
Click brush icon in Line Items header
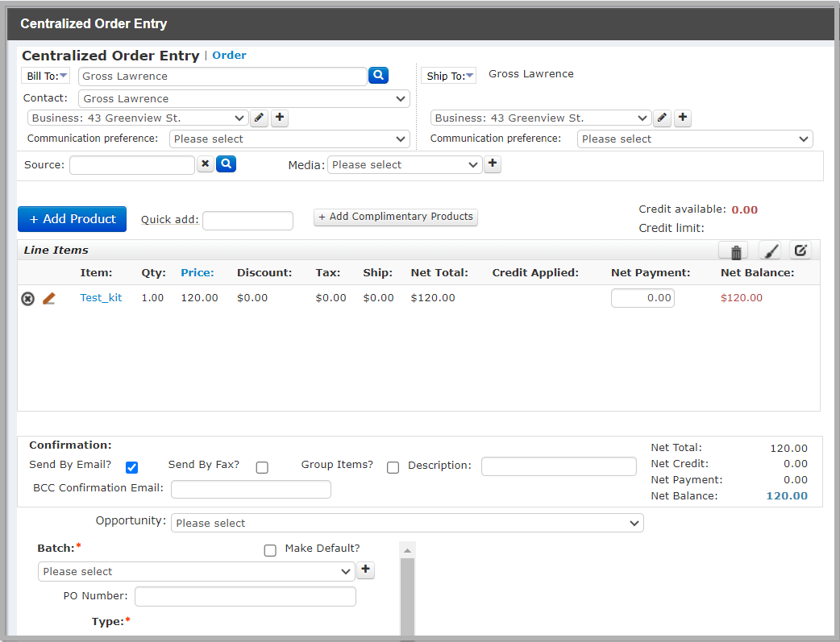(x=771, y=251)
